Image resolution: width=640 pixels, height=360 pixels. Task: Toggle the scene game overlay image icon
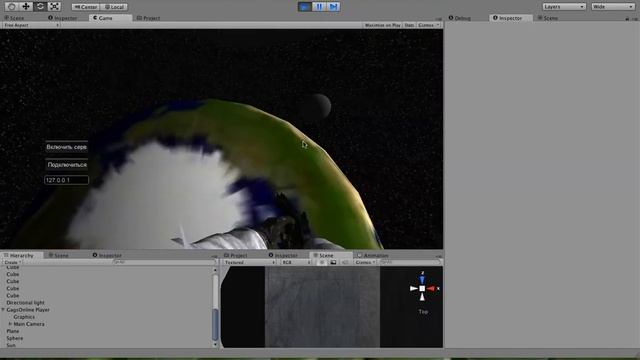point(333,262)
